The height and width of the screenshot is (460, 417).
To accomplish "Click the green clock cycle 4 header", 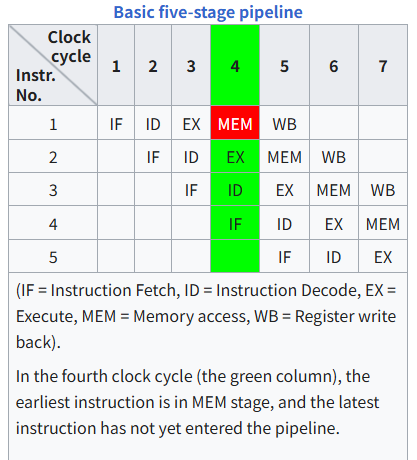I will 235,65.
